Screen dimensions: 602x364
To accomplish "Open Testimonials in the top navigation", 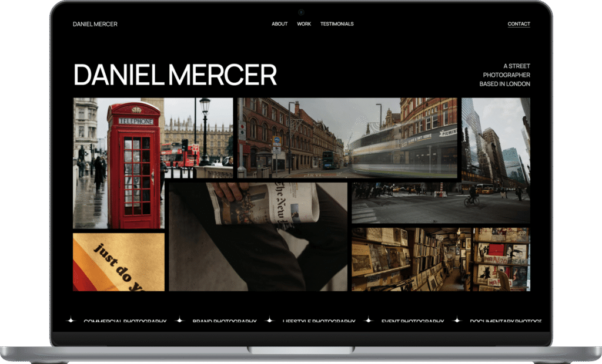I will click(337, 24).
